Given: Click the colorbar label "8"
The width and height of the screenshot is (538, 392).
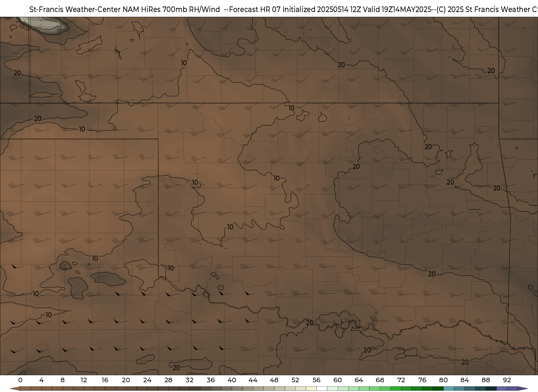Looking at the screenshot, I should point(62,380).
